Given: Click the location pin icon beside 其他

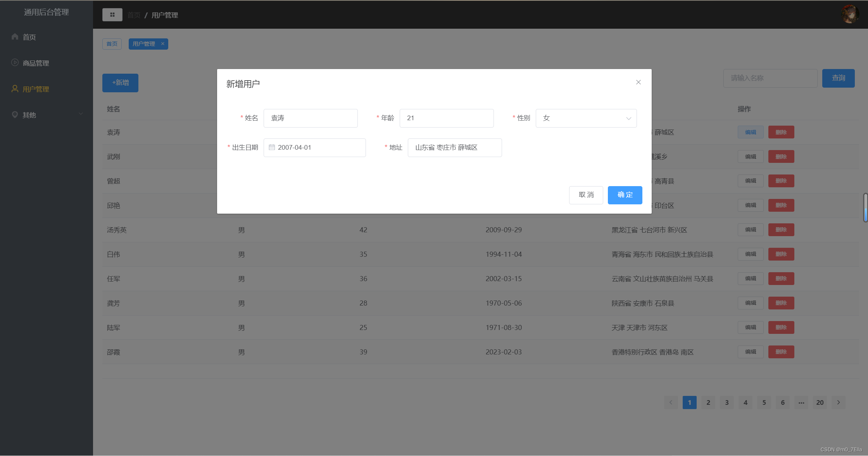Looking at the screenshot, I should [x=15, y=114].
